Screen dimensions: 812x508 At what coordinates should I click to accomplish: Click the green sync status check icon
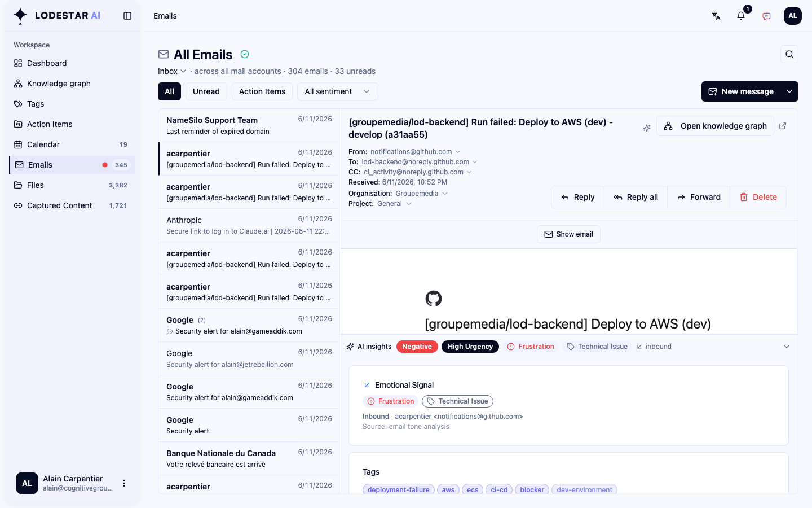click(245, 54)
